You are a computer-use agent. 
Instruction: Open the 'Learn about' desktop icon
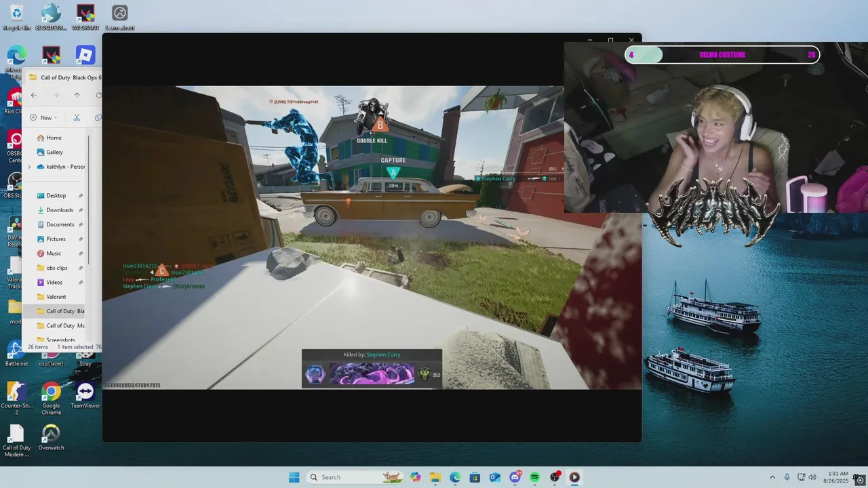pyautogui.click(x=120, y=16)
